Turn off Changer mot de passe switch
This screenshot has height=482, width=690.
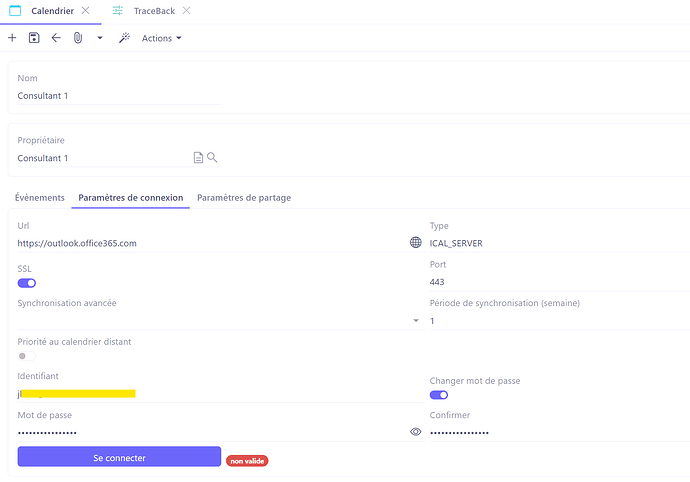click(439, 395)
